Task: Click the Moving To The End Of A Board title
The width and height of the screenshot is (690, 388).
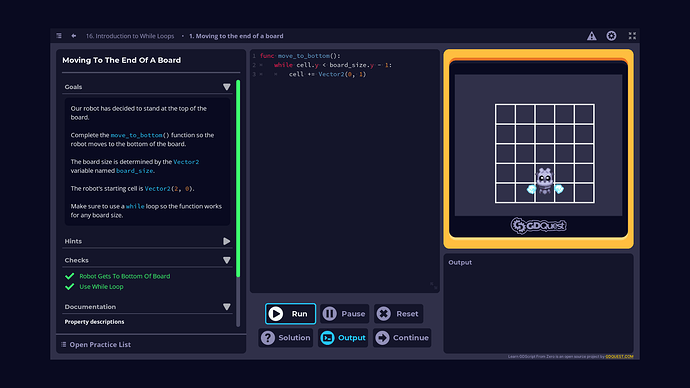Action: tap(121, 60)
